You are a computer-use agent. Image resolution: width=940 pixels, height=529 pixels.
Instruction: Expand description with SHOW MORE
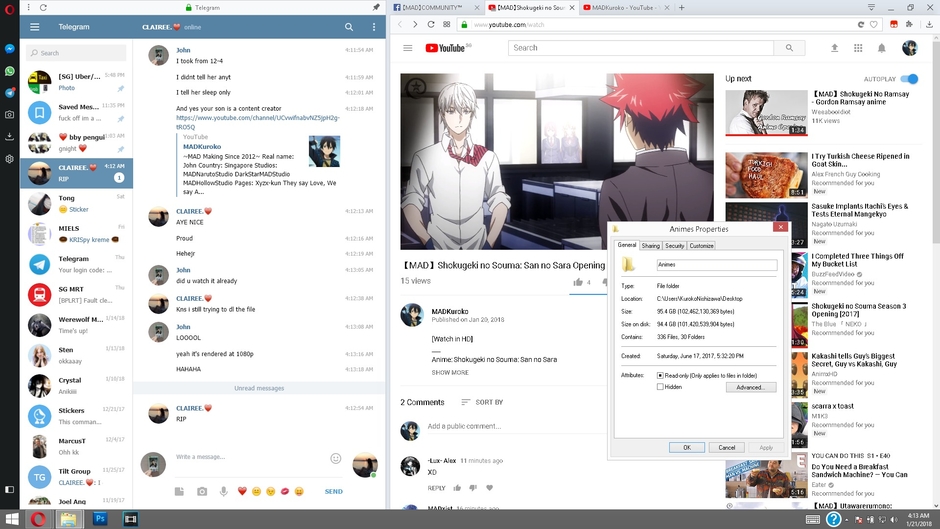coord(450,372)
